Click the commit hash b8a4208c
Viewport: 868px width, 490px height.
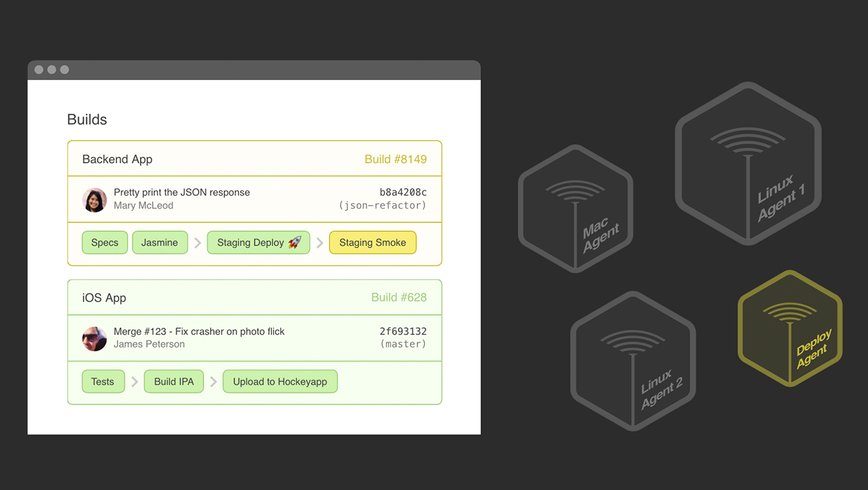(403, 193)
